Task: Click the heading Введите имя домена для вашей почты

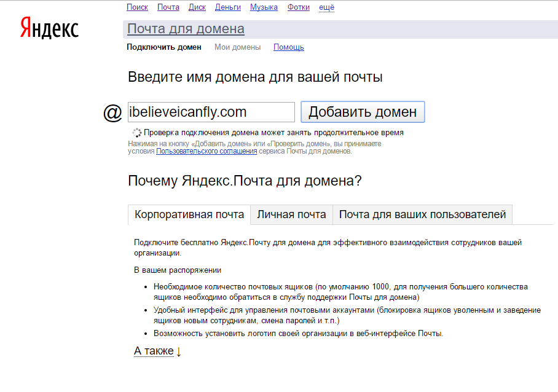Action: (255, 77)
